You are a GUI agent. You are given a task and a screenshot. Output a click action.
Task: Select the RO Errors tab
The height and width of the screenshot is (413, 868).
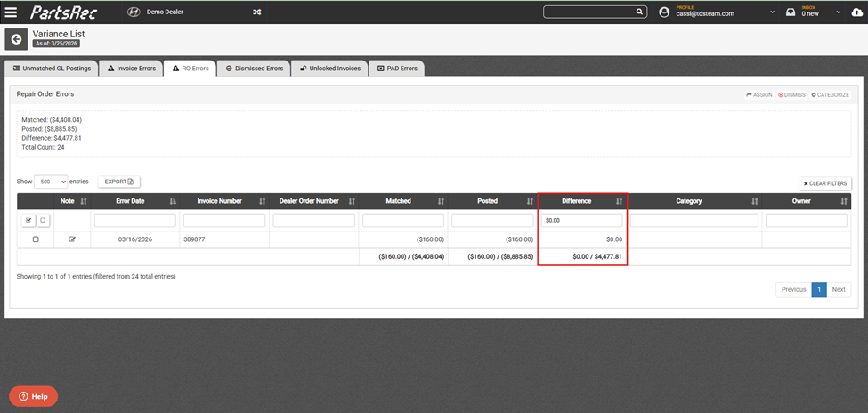point(191,69)
